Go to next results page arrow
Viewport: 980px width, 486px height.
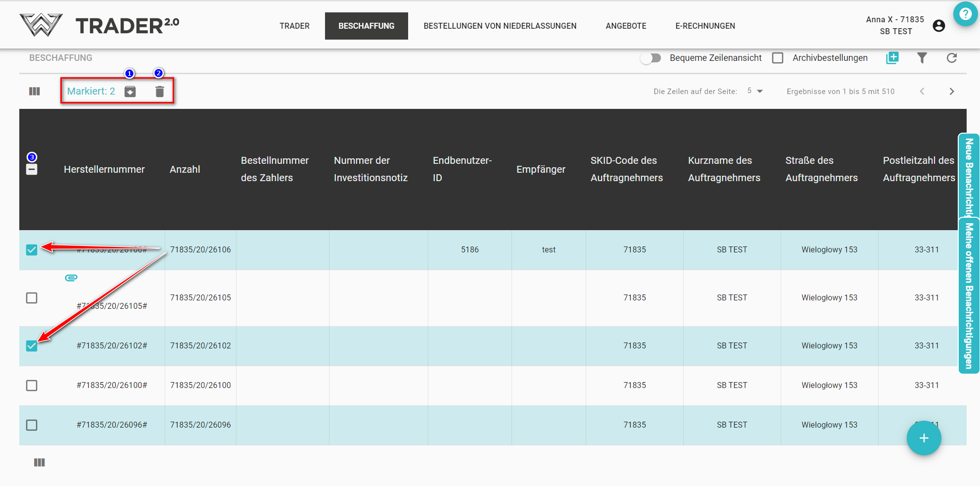point(951,92)
